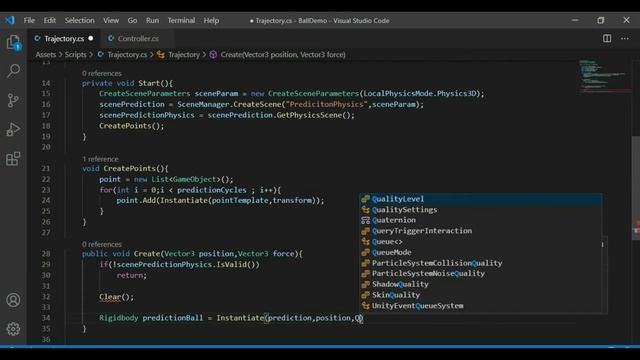Click the editor vertical scrollbar
This screenshot has height=360, width=640.
coord(636,188)
